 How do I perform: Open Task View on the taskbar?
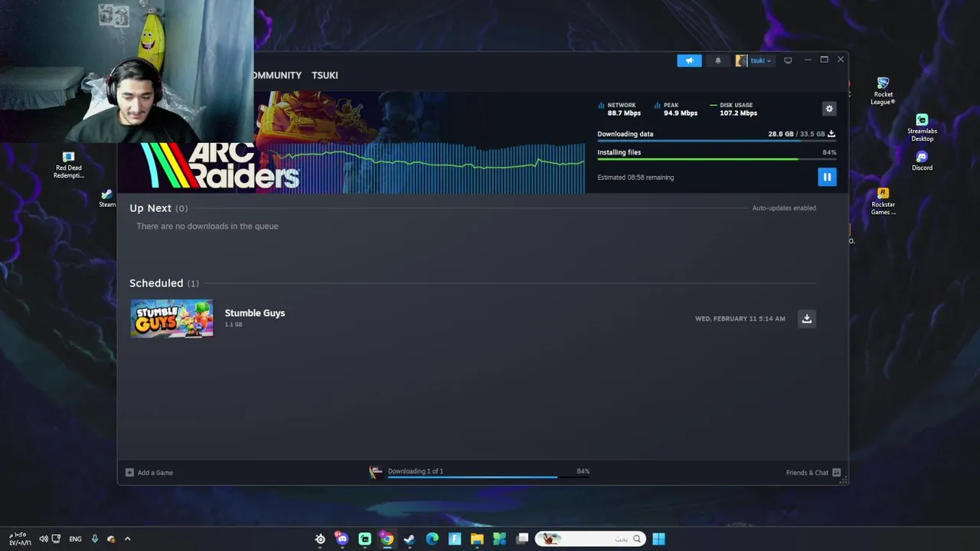pos(522,539)
